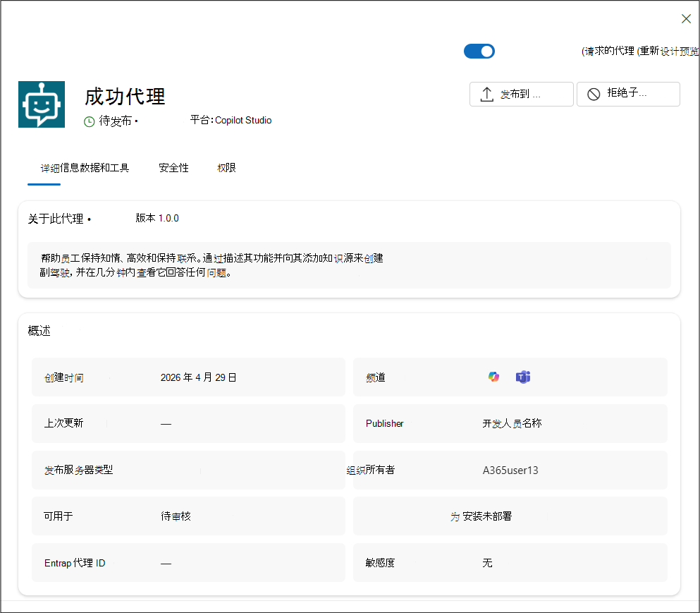The image size is (700, 613).
Task: Close the agent details panel
Action: (686, 19)
